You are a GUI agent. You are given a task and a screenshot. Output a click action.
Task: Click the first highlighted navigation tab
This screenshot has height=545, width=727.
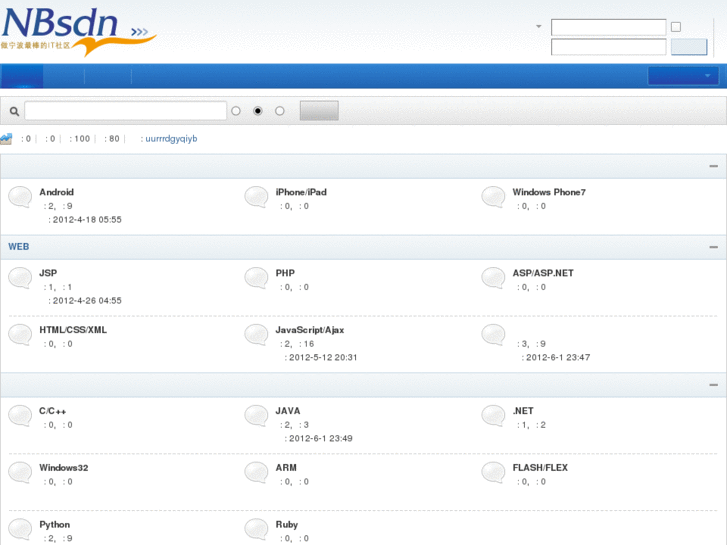pyautogui.click(x=22, y=76)
